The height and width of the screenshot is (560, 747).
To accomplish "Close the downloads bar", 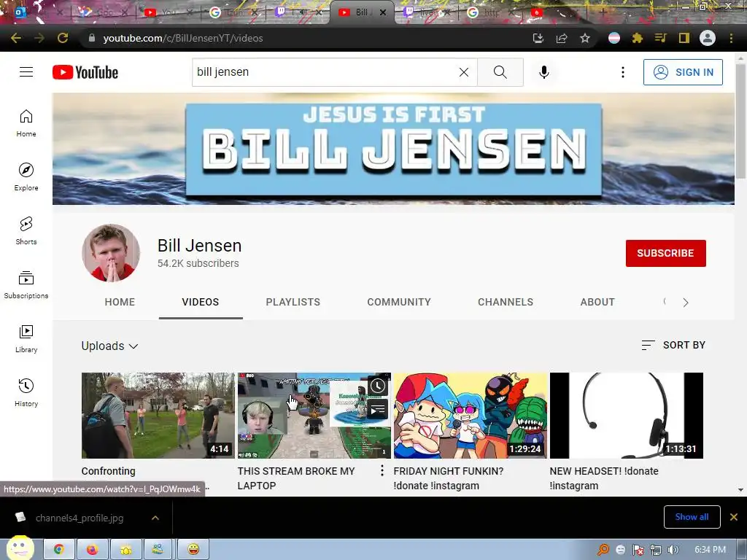I will 734,517.
